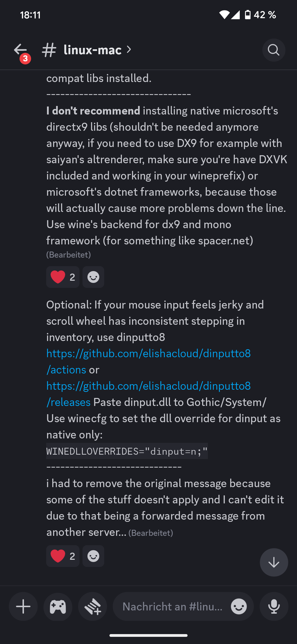The image size is (297, 644).
Task: Focus the Nachricht an #linu... message field
Action: pyautogui.click(x=172, y=607)
